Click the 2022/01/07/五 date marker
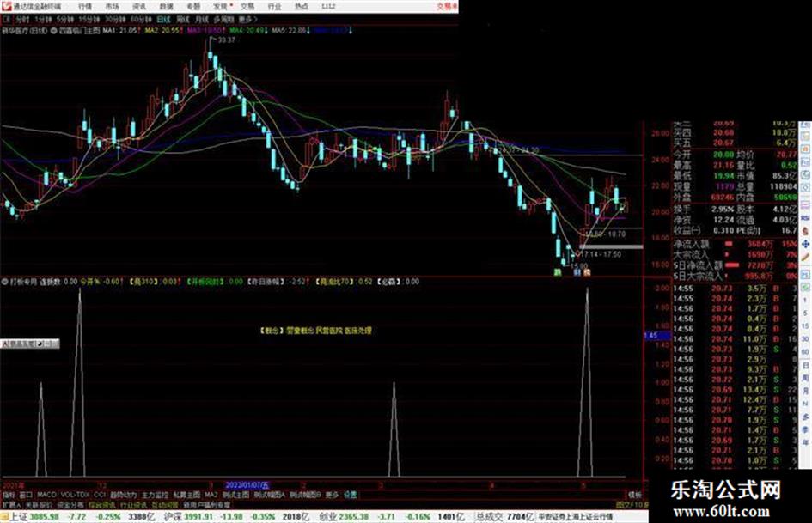 coord(247,485)
